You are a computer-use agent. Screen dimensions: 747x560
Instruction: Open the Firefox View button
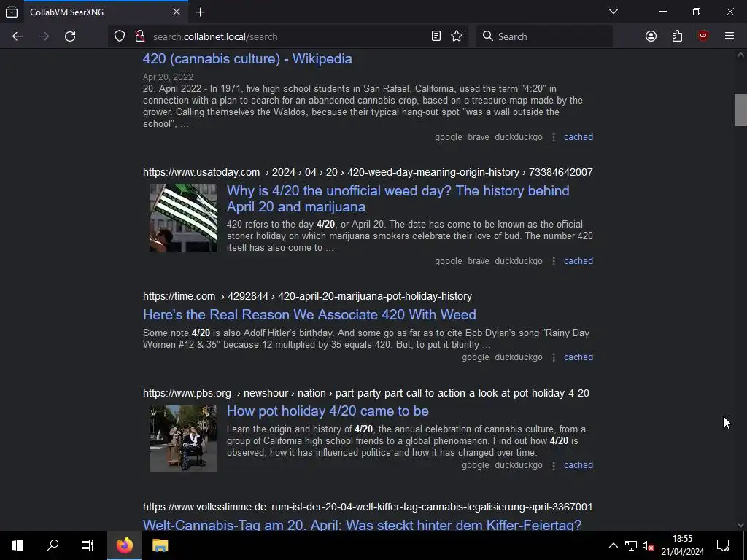click(12, 12)
